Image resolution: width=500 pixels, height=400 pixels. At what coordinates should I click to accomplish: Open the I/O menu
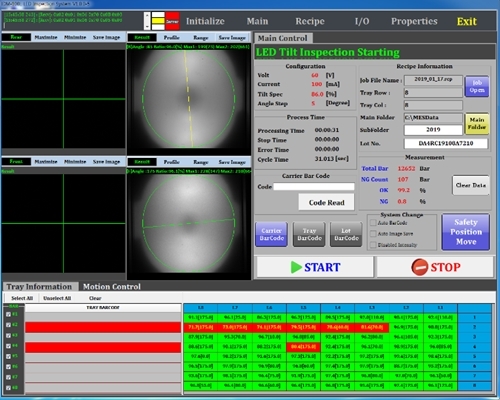[x=362, y=21]
